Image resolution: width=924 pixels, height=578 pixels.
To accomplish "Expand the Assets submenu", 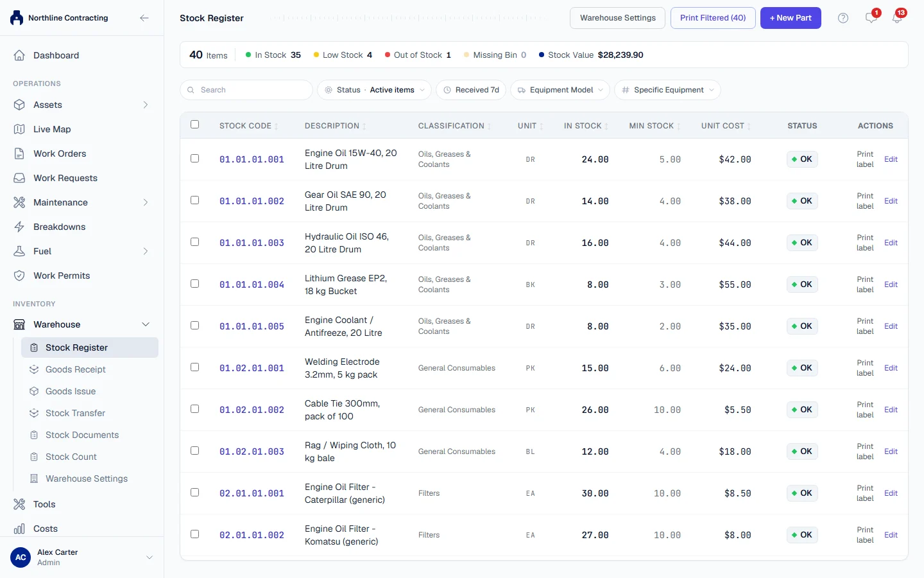I will pos(146,105).
